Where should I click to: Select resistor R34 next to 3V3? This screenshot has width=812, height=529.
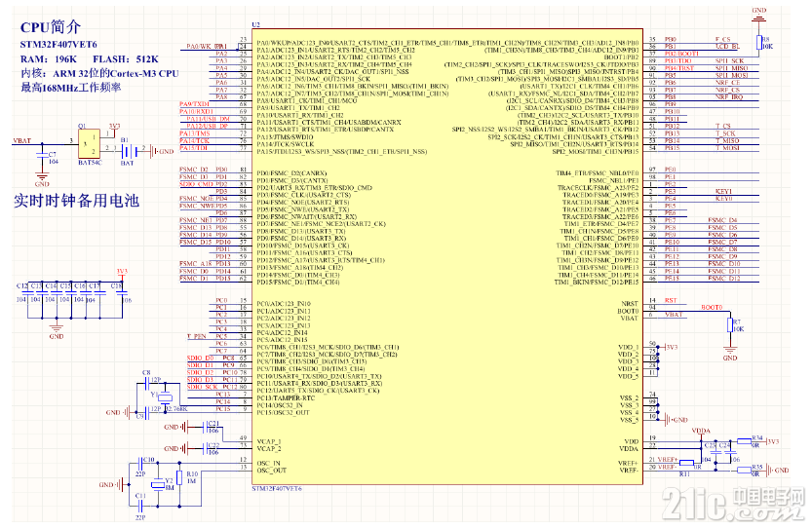point(745,441)
